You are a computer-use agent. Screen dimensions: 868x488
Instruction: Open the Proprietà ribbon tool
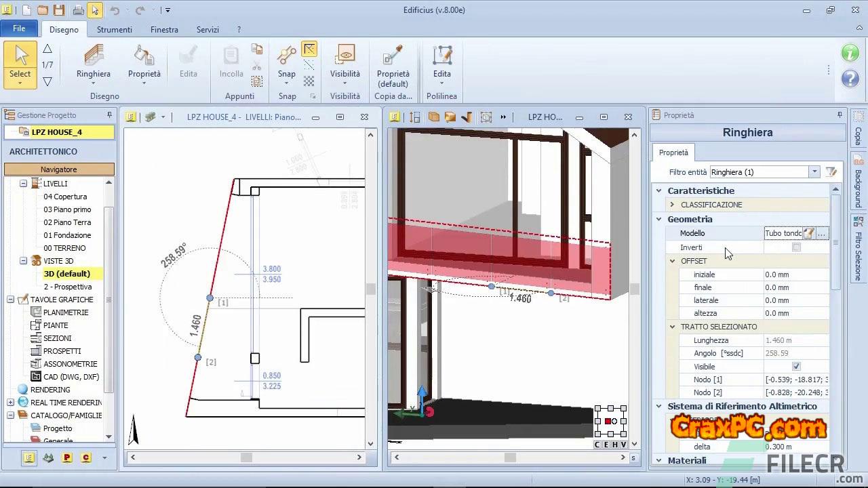(x=144, y=57)
